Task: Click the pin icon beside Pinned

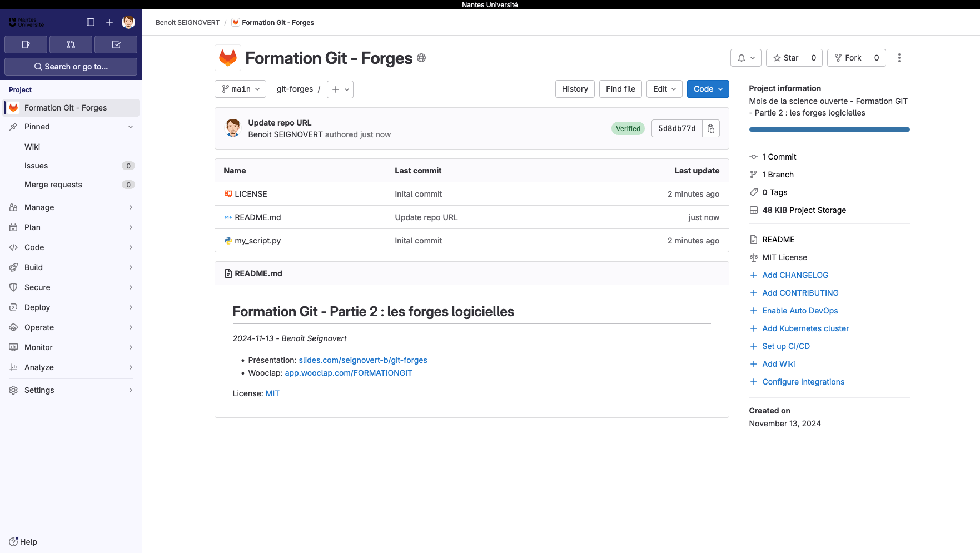Action: 13,127
